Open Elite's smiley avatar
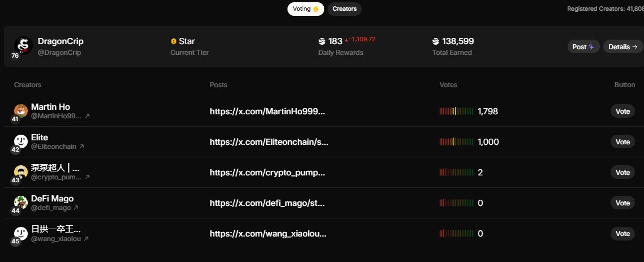The width and height of the screenshot is (644, 262). [x=21, y=141]
